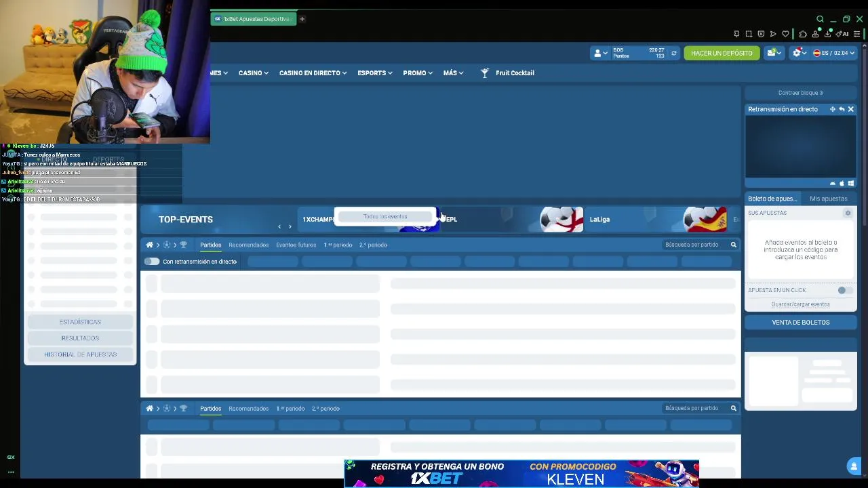This screenshot has height=488, width=868.
Task: Open Resultados in left sidebar
Action: click(80, 338)
